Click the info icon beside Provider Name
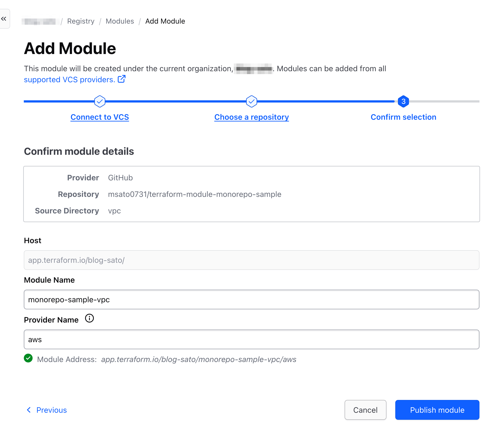 (90, 318)
